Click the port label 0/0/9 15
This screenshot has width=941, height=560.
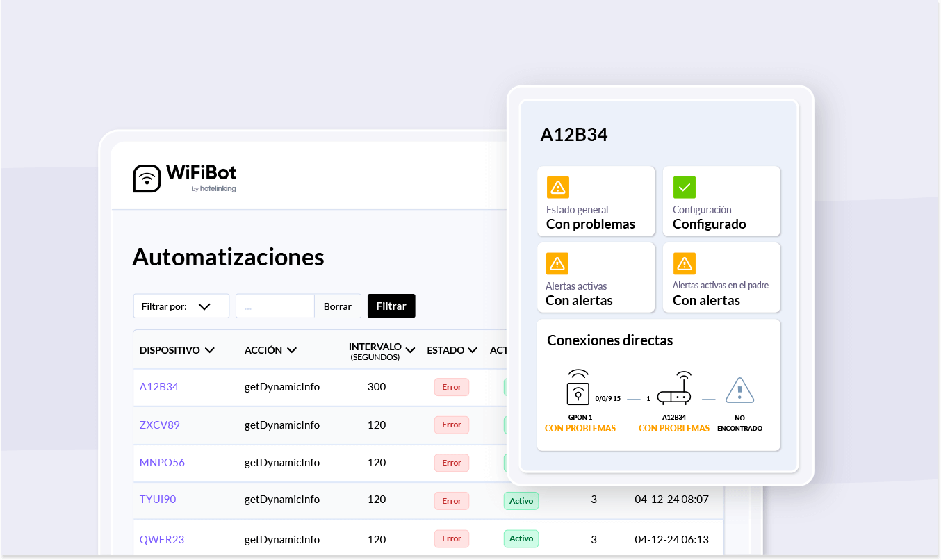click(608, 399)
